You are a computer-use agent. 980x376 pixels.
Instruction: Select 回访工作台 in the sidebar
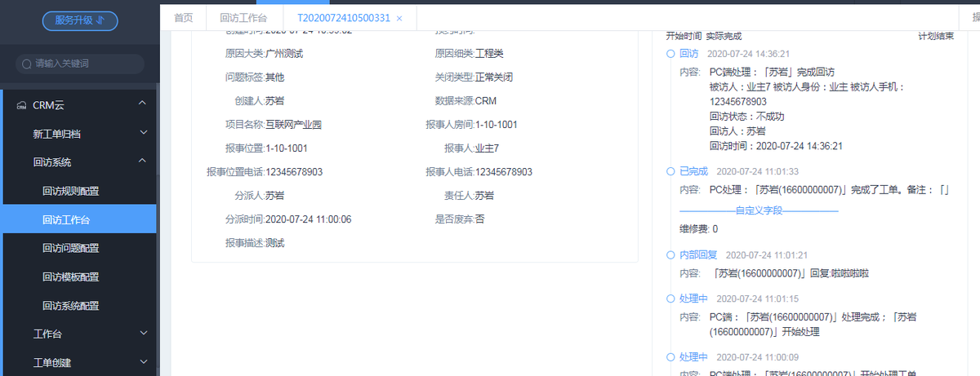click(x=78, y=219)
